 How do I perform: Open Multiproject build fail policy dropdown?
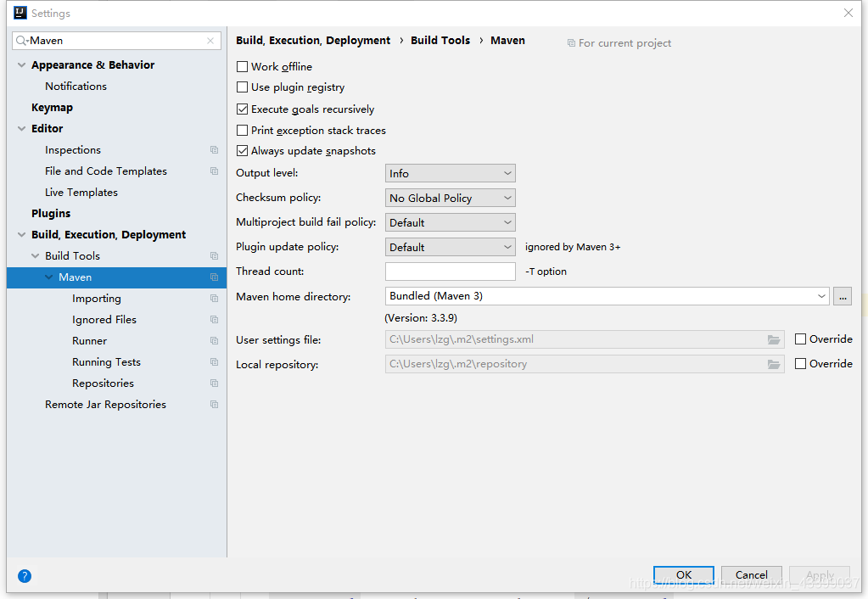[450, 222]
